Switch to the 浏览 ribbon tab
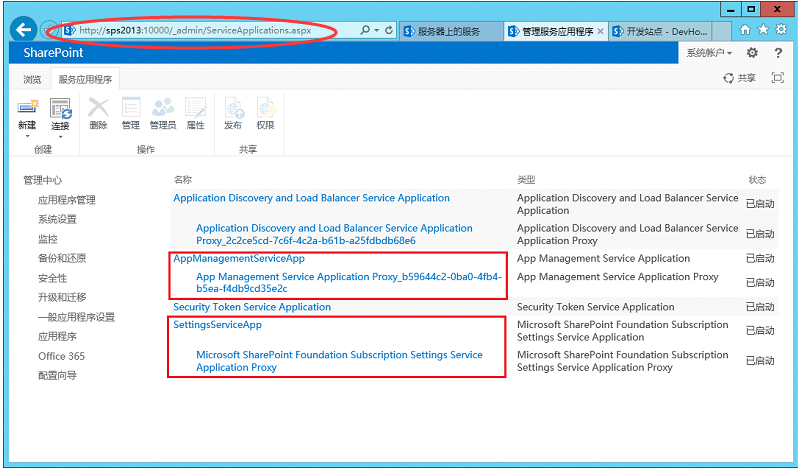 [32, 79]
